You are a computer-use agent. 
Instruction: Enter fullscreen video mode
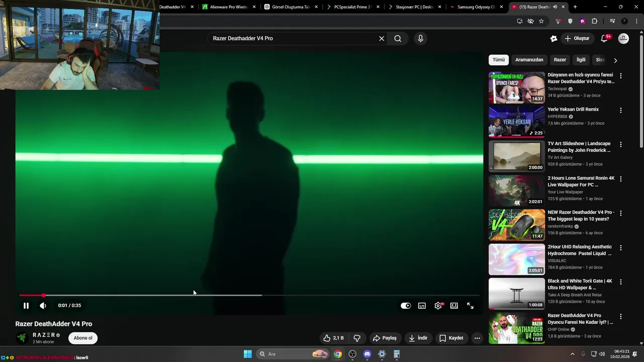pos(470,306)
